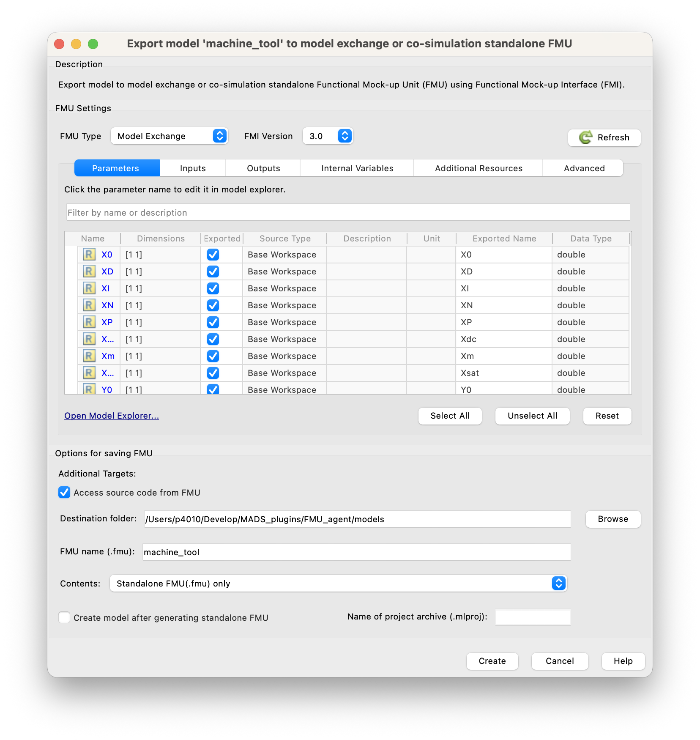Click the parameter icon in the Xm row

[89, 356]
